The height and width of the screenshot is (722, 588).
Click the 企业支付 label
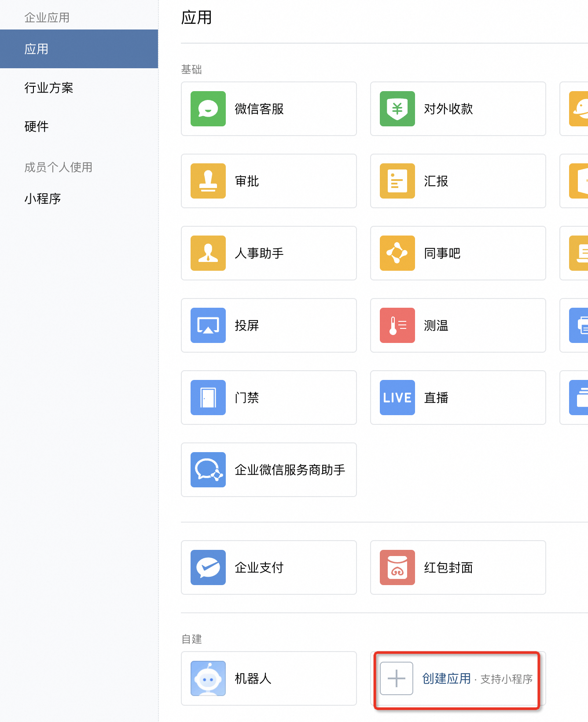pos(259,567)
